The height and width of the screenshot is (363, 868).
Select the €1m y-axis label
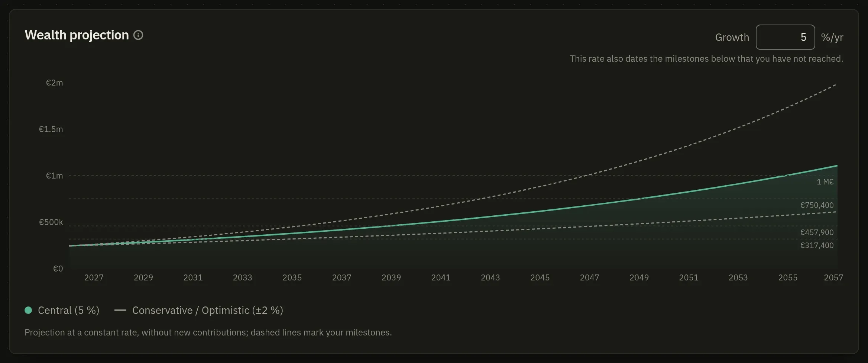click(x=54, y=176)
